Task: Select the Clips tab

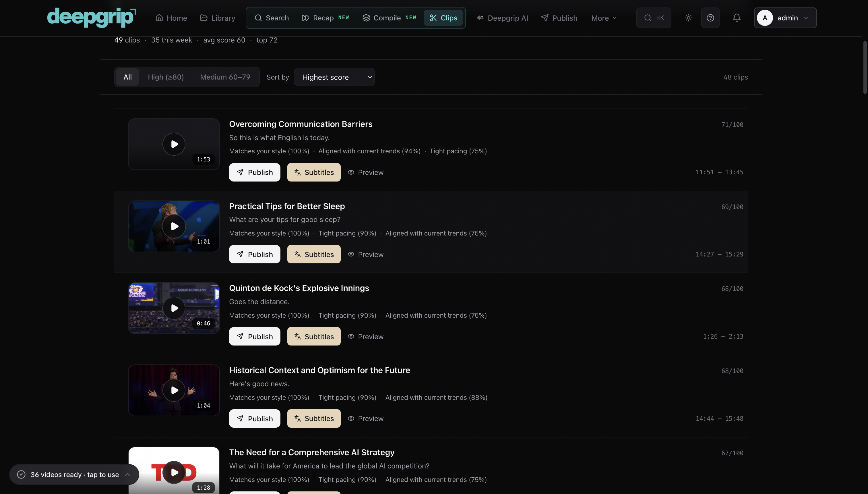Action: coord(443,18)
